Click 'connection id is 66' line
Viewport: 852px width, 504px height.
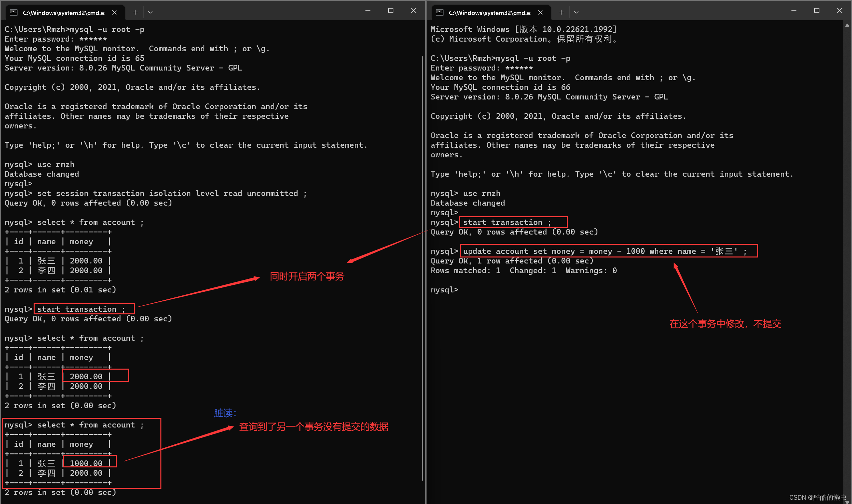pos(501,87)
